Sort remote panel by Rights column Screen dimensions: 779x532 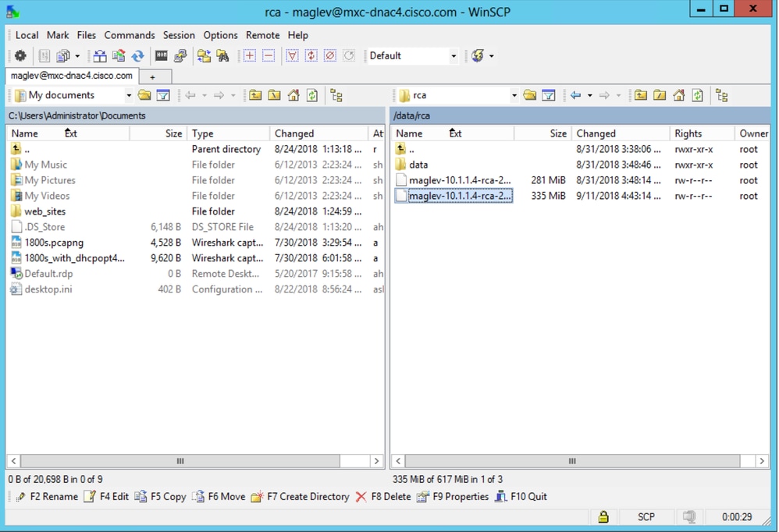tap(702, 133)
